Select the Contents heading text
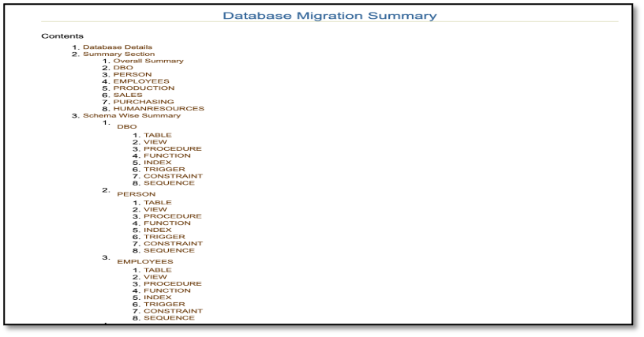Image resolution: width=644 pixels, height=337 pixels. tap(62, 36)
